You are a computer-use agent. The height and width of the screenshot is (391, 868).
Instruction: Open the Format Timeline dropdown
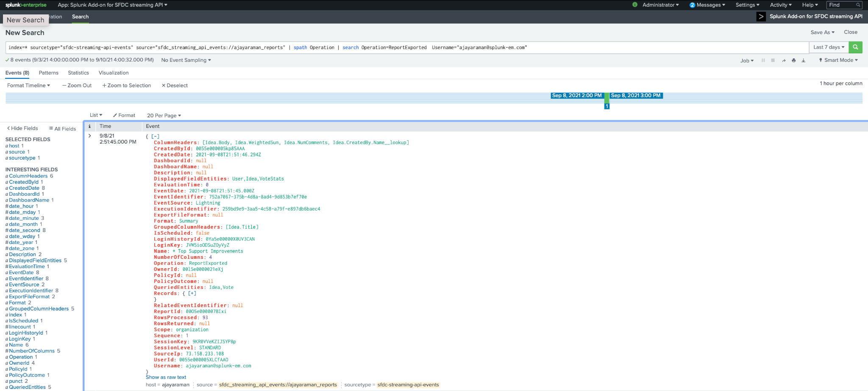28,86
